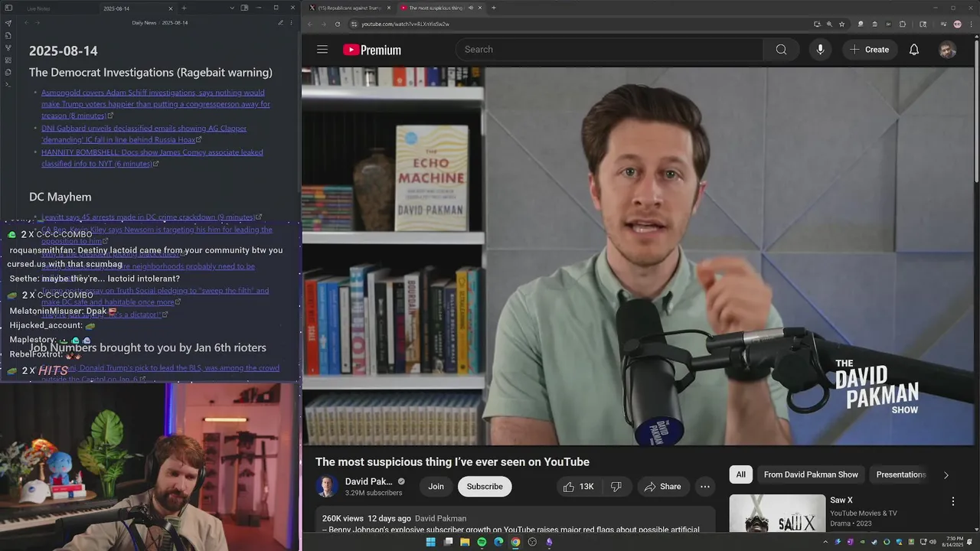Image resolution: width=980 pixels, height=551 pixels.
Task: Open note more options vertical dots
Action: coord(292,23)
